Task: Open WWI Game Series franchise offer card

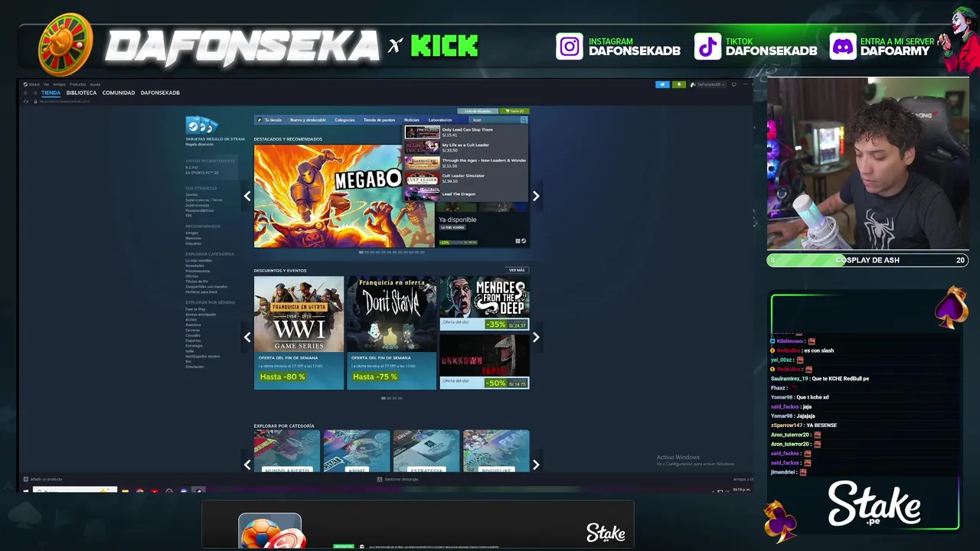Action: pos(299,333)
